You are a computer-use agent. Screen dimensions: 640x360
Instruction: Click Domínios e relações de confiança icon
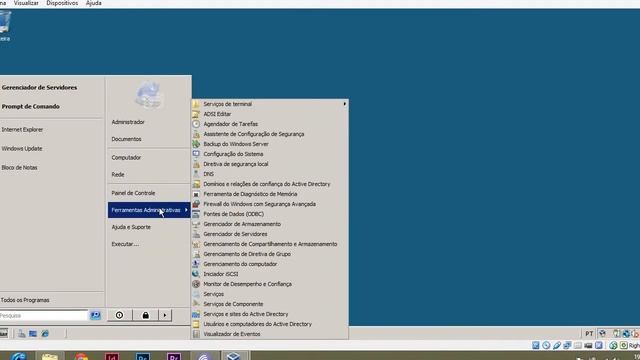pos(196,184)
